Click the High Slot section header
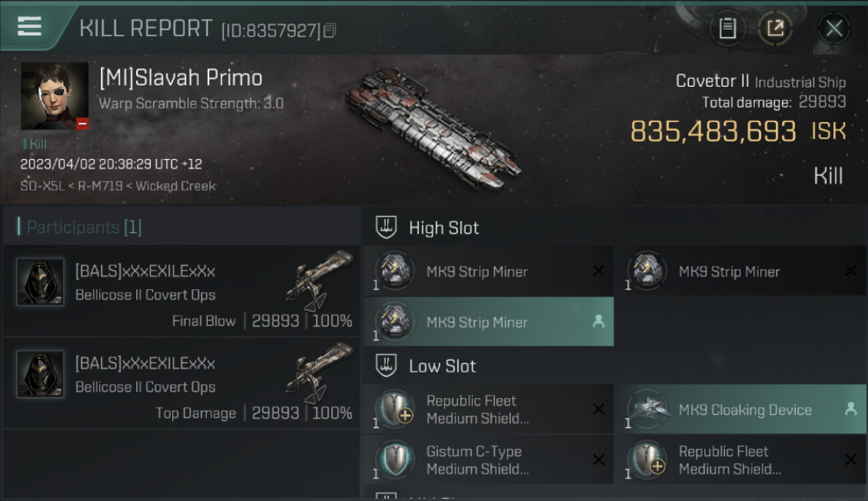This screenshot has width=868, height=501. click(x=443, y=228)
